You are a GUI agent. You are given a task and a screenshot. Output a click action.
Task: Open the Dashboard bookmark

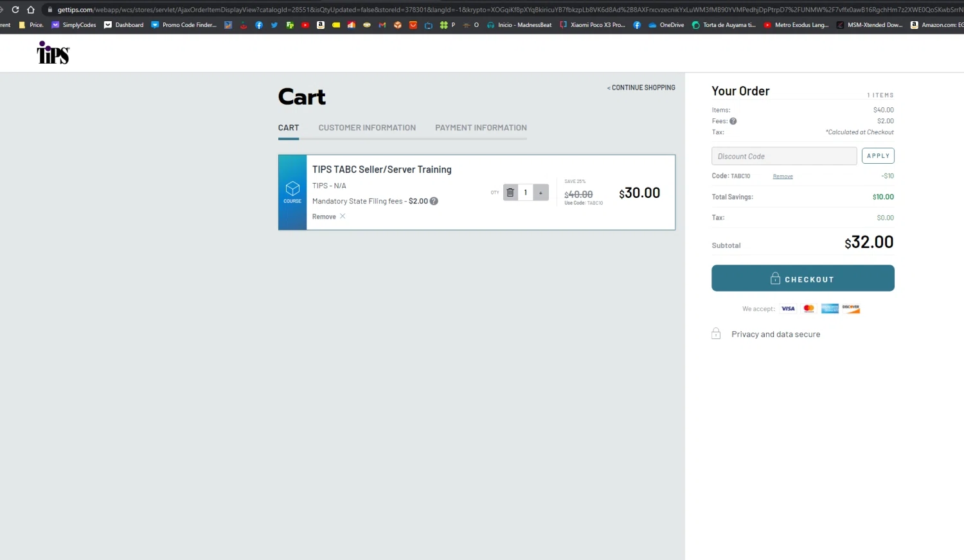124,25
